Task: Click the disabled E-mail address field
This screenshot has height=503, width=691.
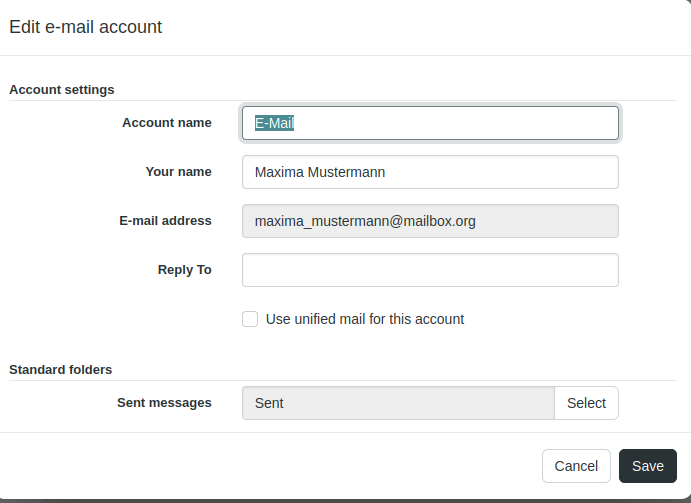Action: 430,221
